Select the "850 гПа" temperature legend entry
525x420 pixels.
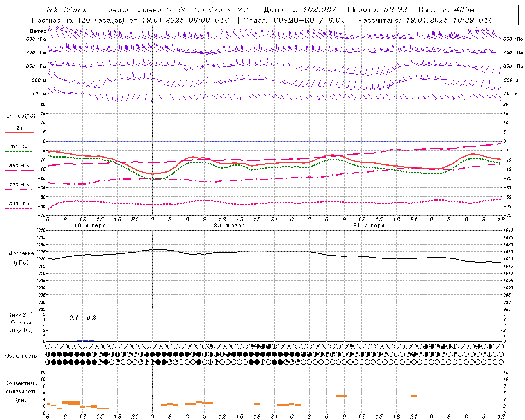pyautogui.click(x=19, y=166)
